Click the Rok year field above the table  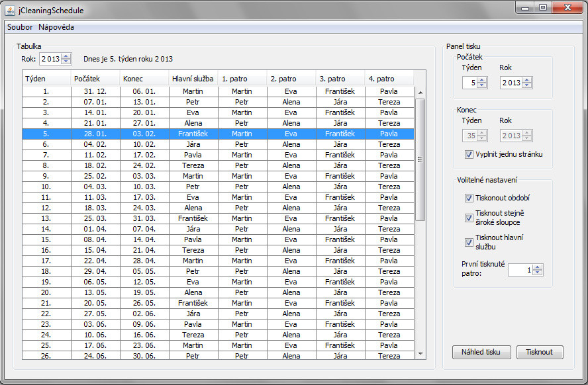50,59
